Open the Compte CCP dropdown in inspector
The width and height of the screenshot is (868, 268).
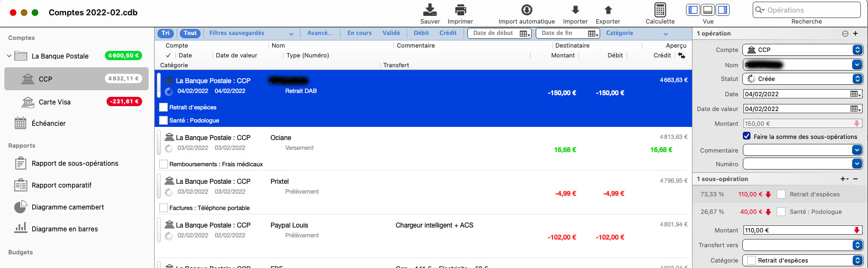coord(802,50)
